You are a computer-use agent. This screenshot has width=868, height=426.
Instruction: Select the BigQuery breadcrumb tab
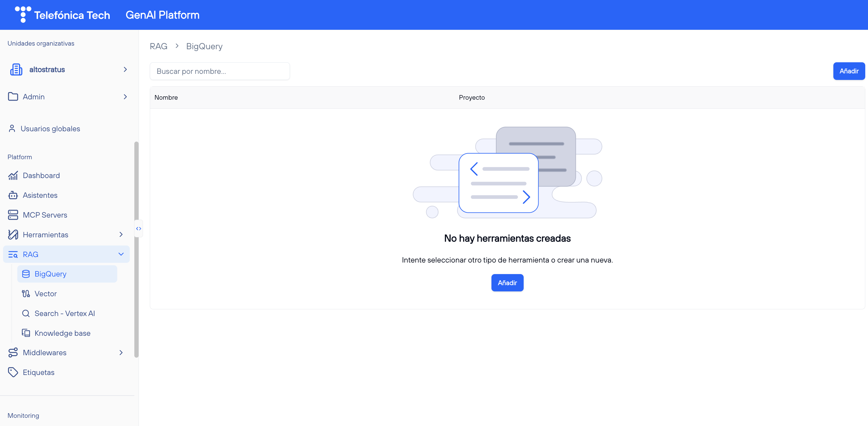pyautogui.click(x=204, y=46)
